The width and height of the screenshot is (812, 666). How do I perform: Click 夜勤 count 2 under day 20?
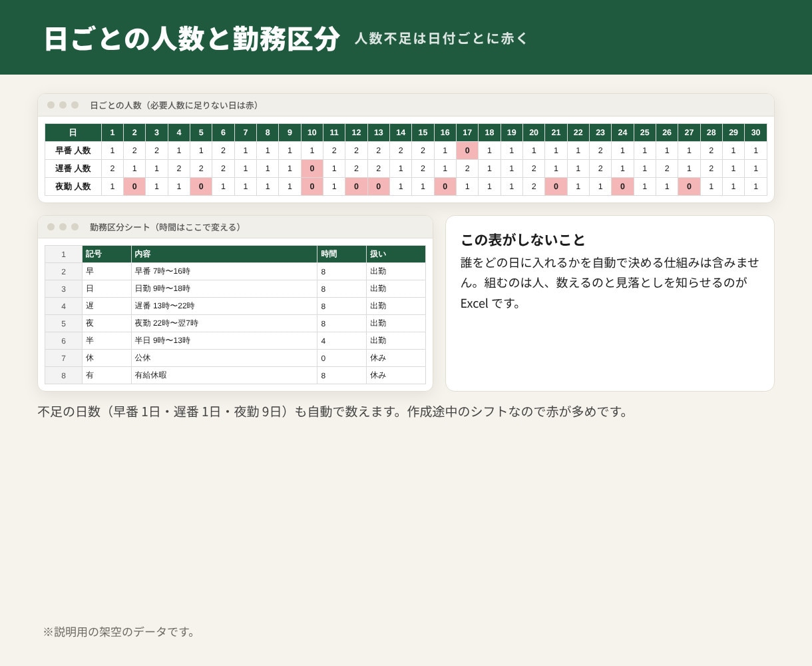point(534,186)
